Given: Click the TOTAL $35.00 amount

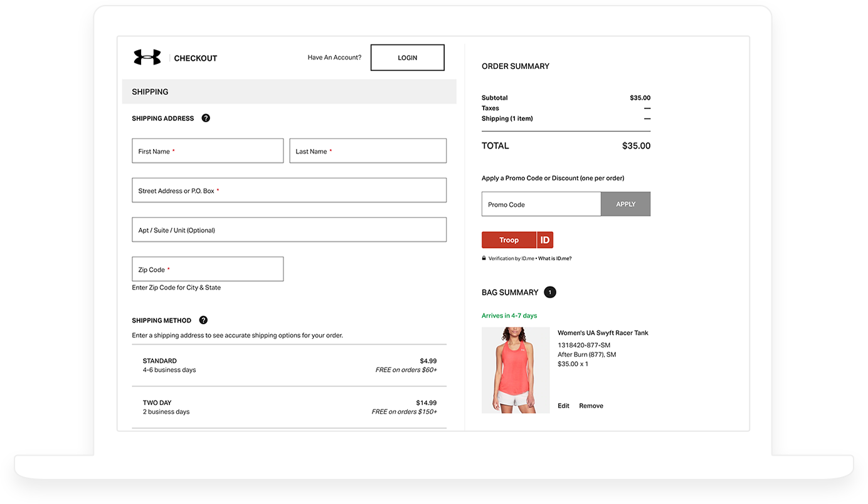Looking at the screenshot, I should 636,146.
